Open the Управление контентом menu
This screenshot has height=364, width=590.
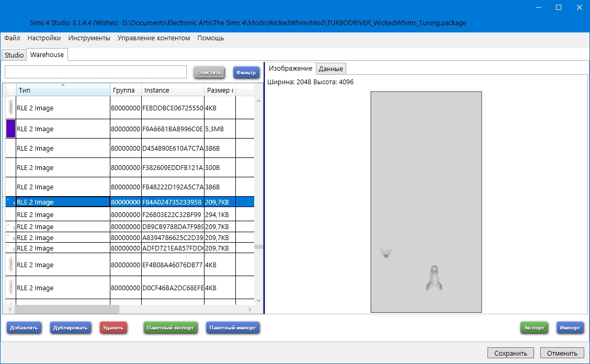[154, 38]
